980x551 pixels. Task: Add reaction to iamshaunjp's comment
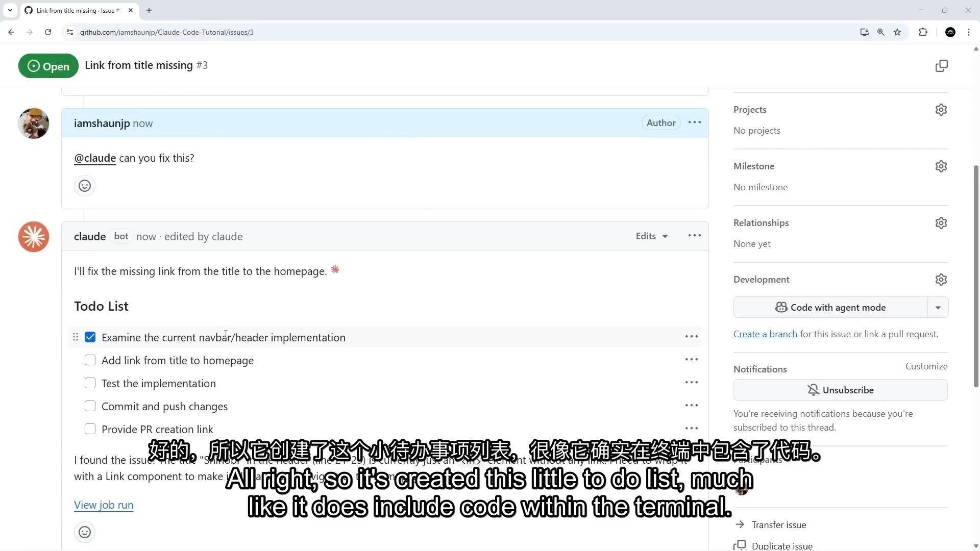click(85, 186)
